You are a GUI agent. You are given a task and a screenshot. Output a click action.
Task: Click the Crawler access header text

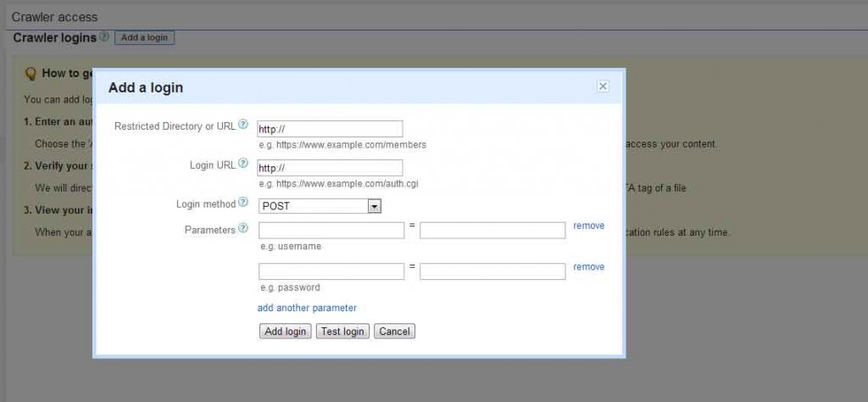[x=55, y=17]
